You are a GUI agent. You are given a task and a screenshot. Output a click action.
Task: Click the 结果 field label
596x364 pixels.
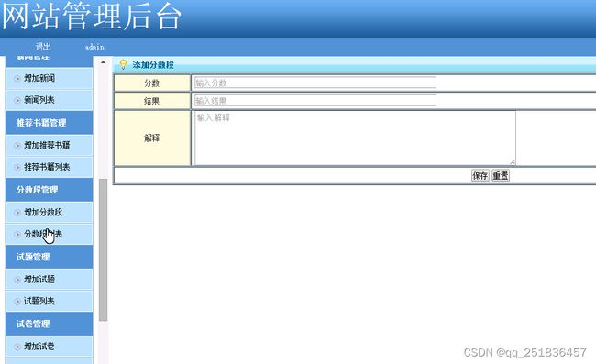coord(151,101)
